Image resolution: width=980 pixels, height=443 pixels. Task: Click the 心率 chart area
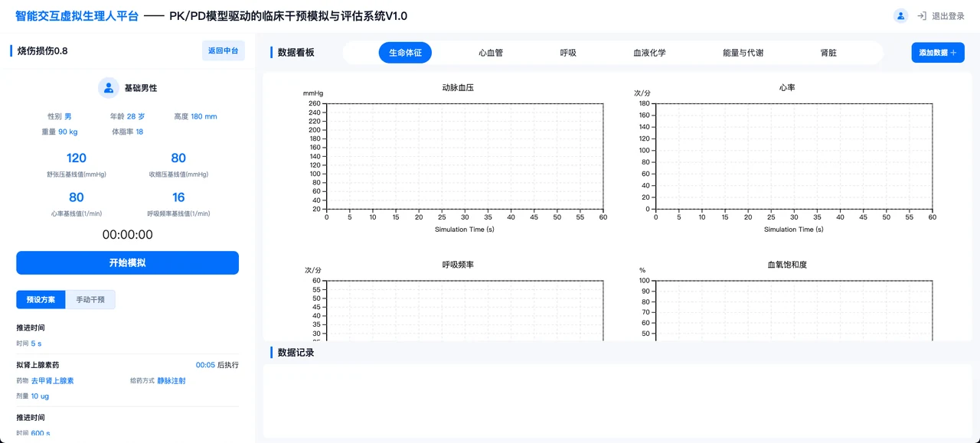pyautogui.click(x=794, y=156)
